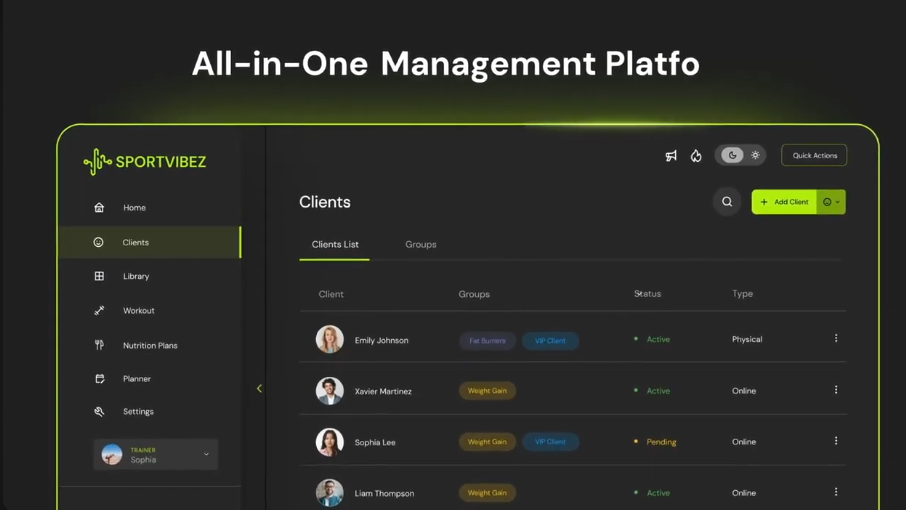
Task: Open three-dot menu for Sophia Lee
Action: [x=836, y=441]
